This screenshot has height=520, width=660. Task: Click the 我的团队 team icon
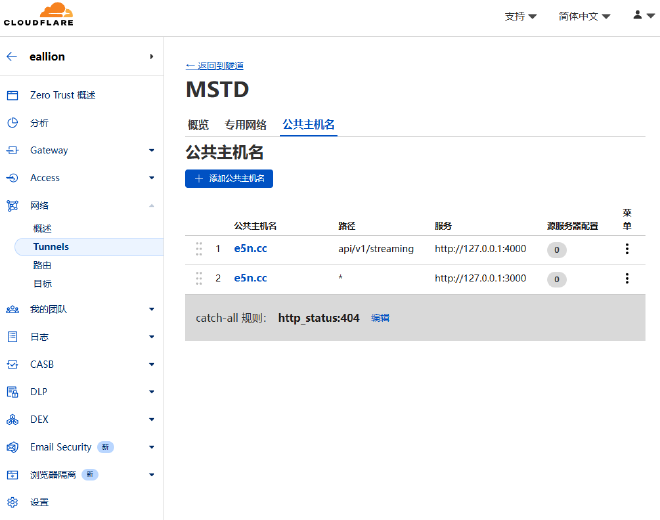(13, 309)
